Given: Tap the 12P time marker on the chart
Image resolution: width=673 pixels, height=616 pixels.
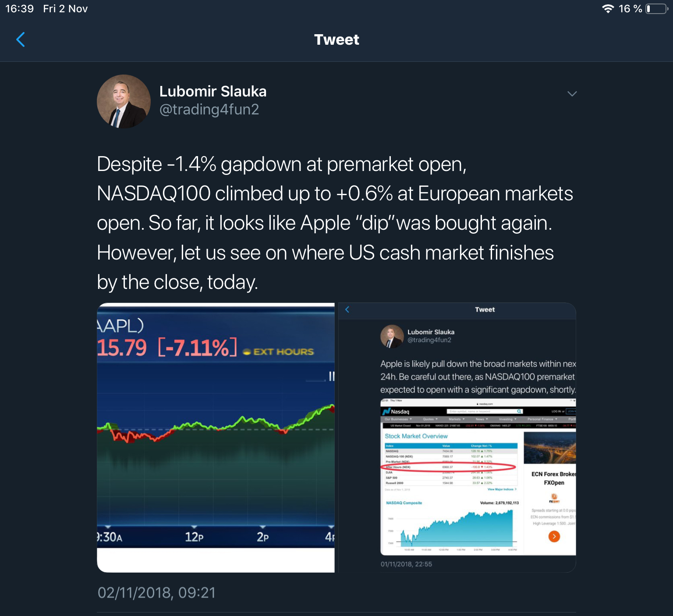Looking at the screenshot, I should (x=194, y=537).
